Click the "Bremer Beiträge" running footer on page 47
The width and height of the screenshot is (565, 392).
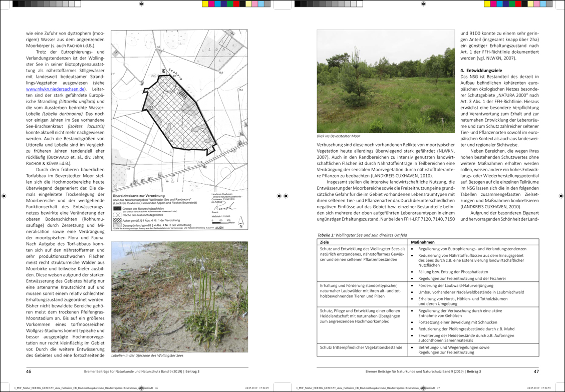(423, 371)
